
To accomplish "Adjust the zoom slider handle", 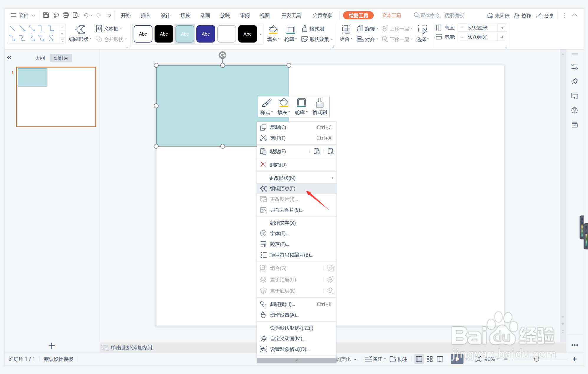I will coord(536,359).
